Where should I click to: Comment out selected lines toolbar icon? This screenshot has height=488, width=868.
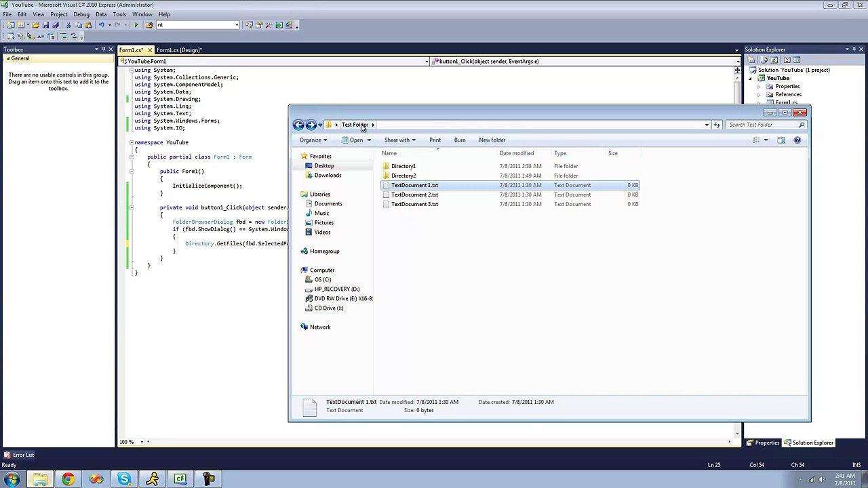point(64,36)
